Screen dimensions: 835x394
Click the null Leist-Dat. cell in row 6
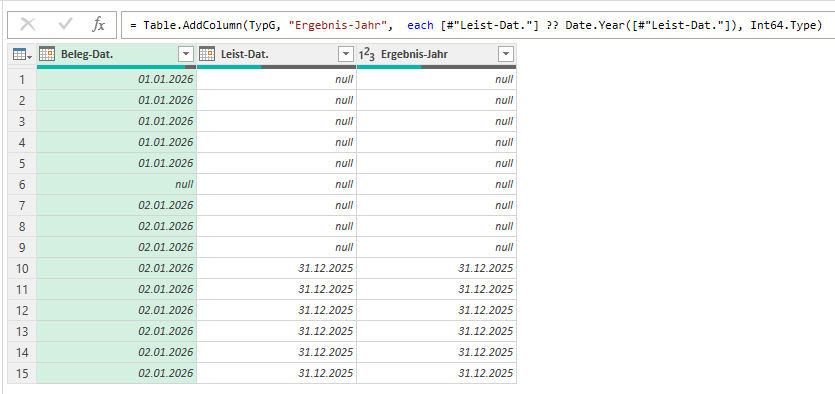(x=276, y=184)
